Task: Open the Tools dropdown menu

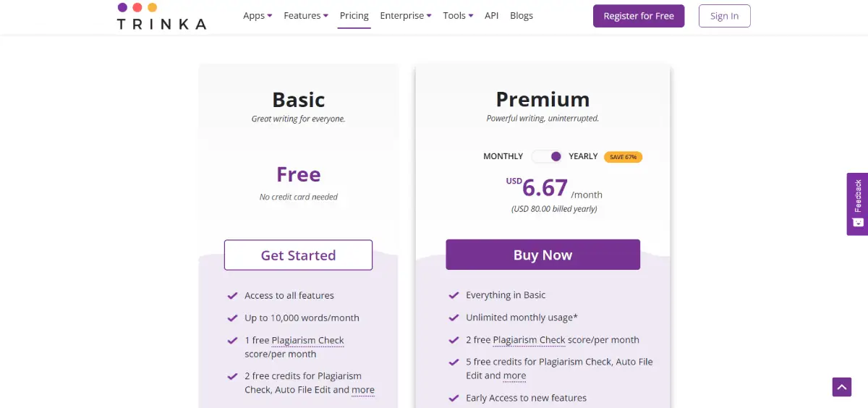Action: tap(458, 16)
